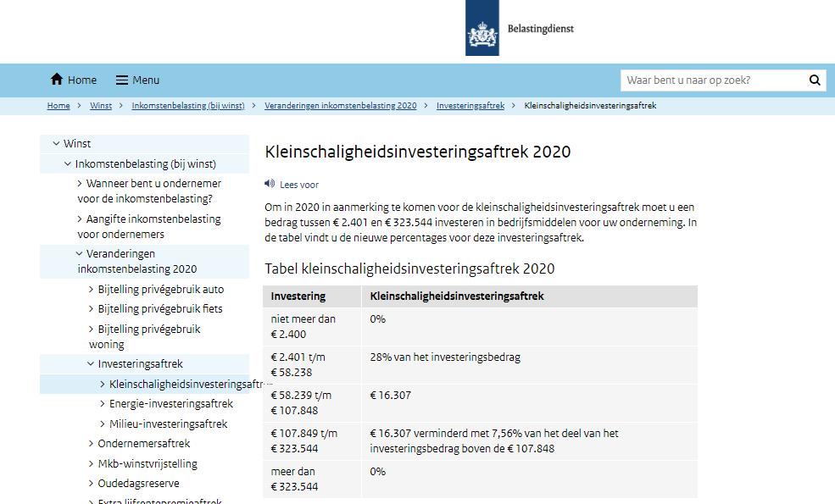Collapse the Winst sidebar chevron
This screenshot has height=504, width=835.
coord(56,144)
